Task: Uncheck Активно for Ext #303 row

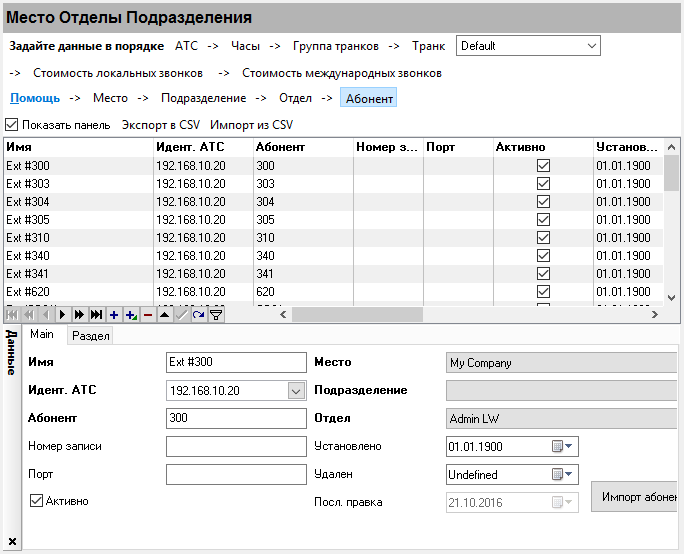Action: 543,183
